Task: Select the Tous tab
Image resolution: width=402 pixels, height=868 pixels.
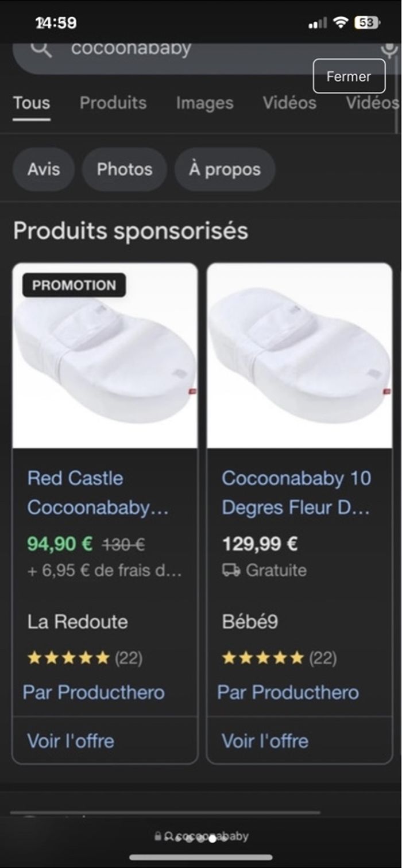Action: (32, 103)
